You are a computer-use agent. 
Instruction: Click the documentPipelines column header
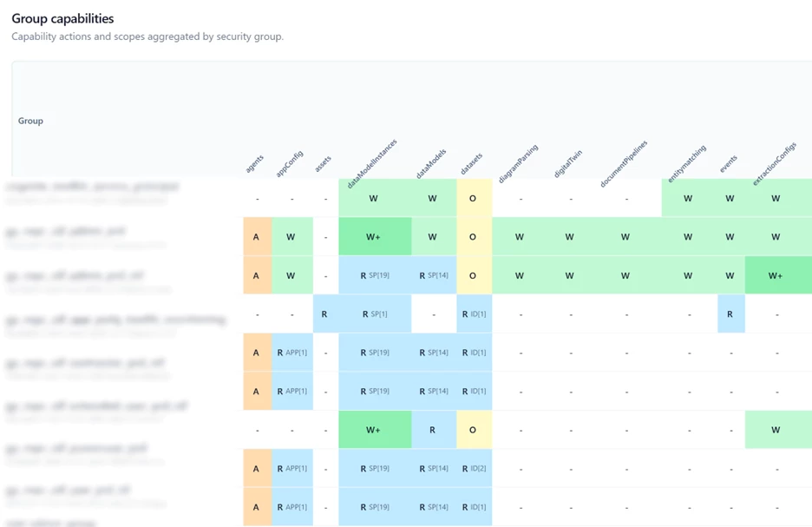point(625,161)
